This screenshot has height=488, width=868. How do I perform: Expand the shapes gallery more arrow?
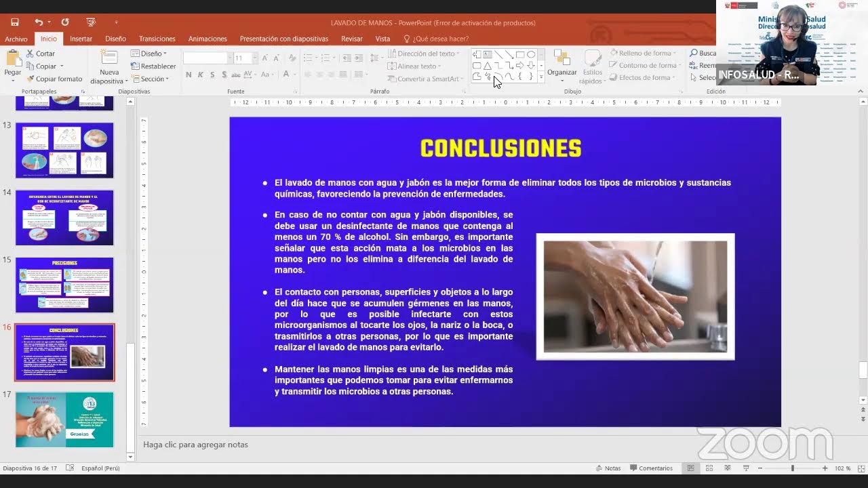coord(540,78)
